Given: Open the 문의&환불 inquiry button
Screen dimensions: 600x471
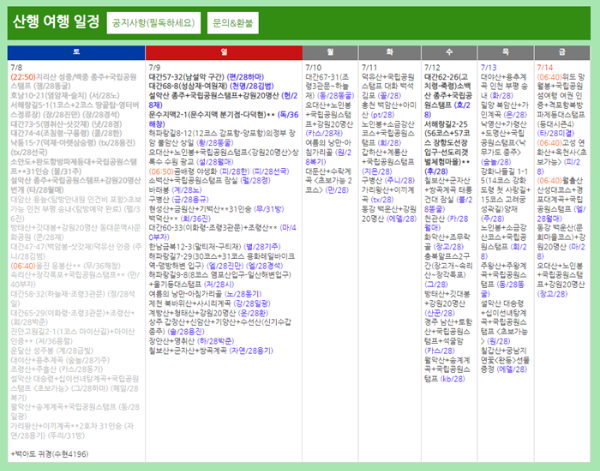Looking at the screenshot, I should pos(233,23).
